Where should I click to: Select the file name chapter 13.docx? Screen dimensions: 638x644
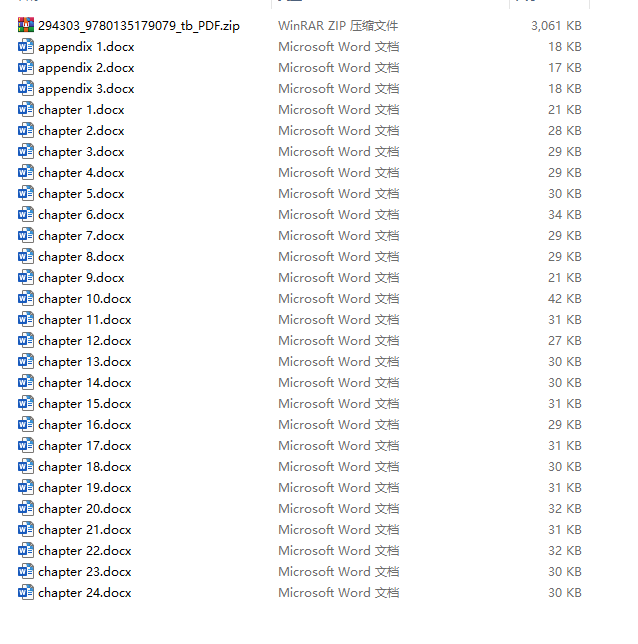pyautogui.click(x=85, y=362)
